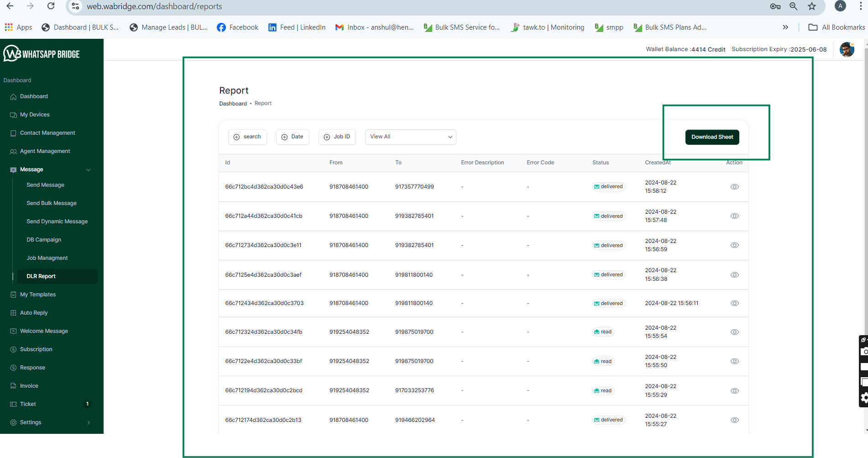Open the browser zoom magnifier icon
This screenshot has width=868, height=458.
(794, 6)
